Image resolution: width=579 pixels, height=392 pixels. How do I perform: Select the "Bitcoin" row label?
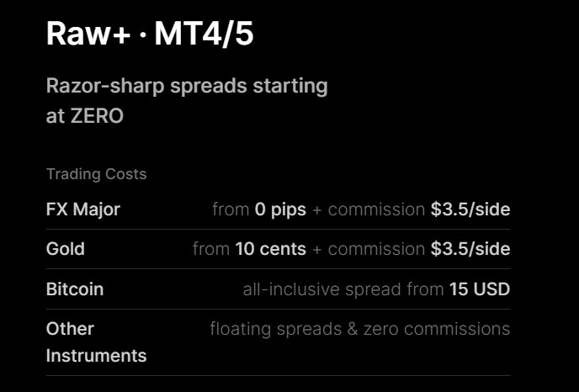[75, 289]
